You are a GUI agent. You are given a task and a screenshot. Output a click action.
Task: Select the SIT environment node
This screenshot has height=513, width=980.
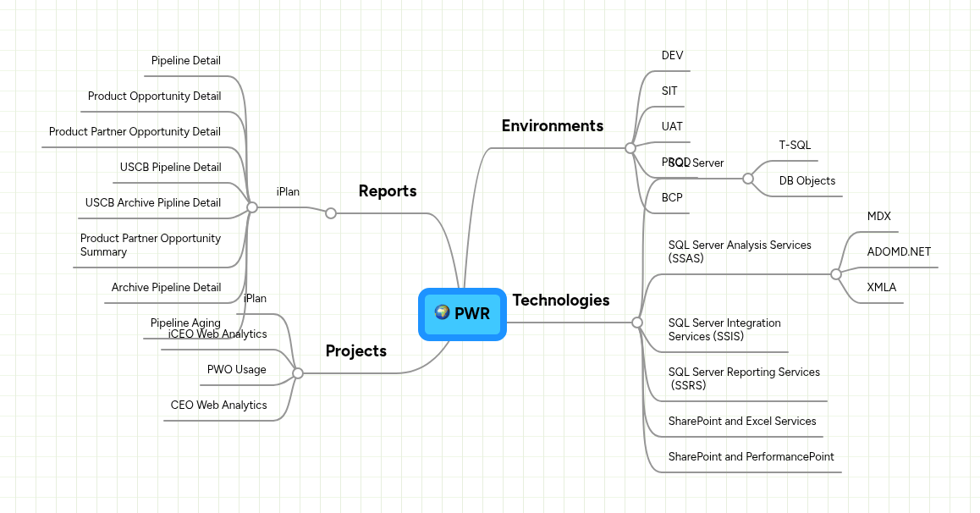[x=669, y=91]
